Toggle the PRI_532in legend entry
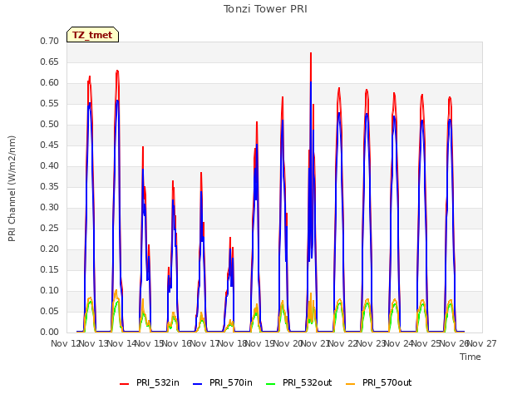This screenshot has height=399, width=532. (150, 382)
